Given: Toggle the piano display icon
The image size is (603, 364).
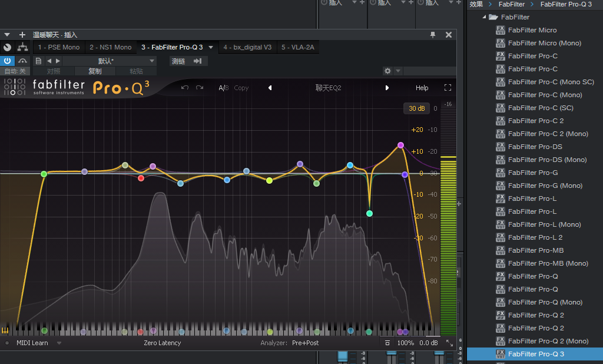Looking at the screenshot, I should pyautogui.click(x=5, y=330).
